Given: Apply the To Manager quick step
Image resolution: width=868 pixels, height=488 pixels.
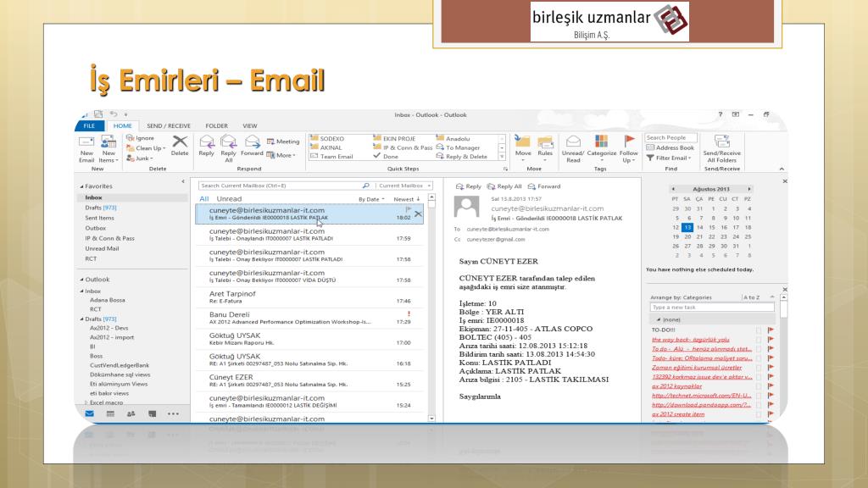Looking at the screenshot, I should coord(458,147).
